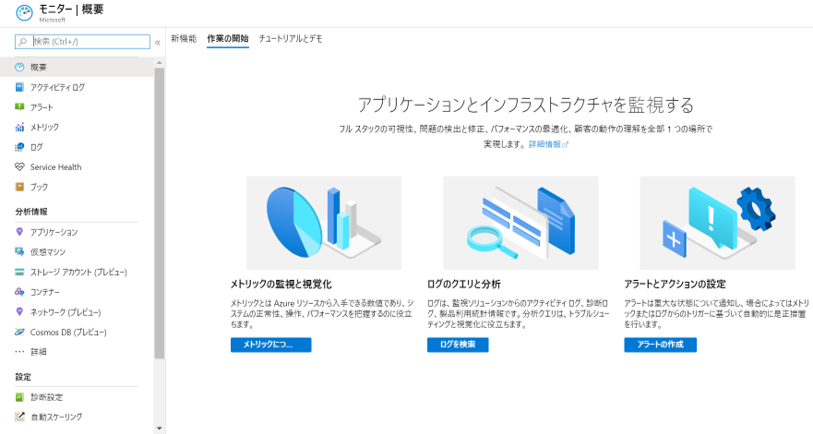Viewport: 813px width, 434px height.
Task: Click the アラートとアクションの設定 heading
Action: point(675,284)
